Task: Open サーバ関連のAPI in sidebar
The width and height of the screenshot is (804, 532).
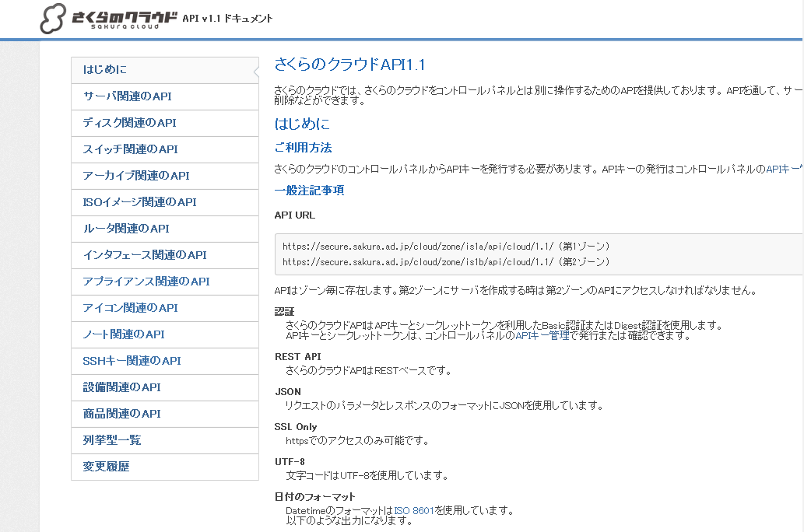Action: point(127,96)
